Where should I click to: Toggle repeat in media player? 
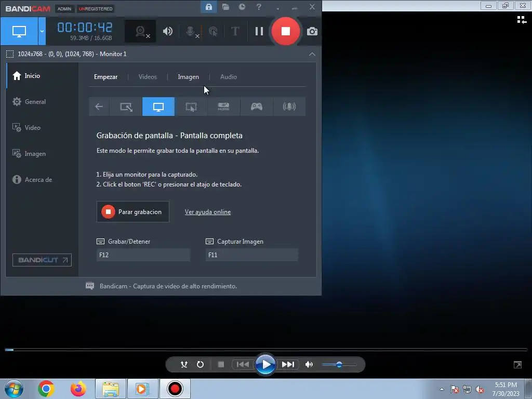(200, 364)
